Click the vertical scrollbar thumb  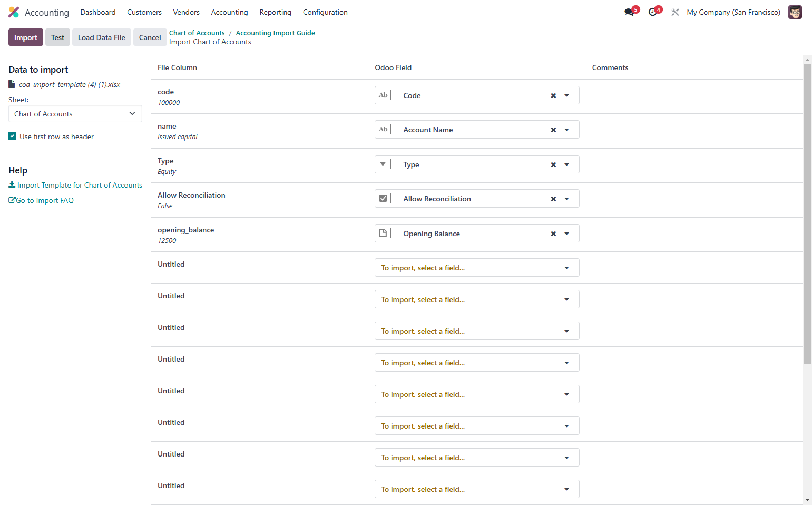coord(807,213)
